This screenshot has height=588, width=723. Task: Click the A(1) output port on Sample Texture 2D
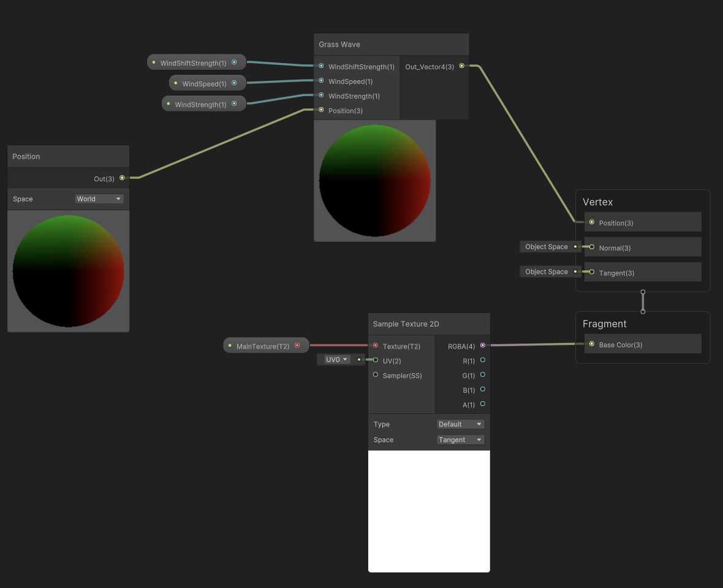click(x=483, y=404)
